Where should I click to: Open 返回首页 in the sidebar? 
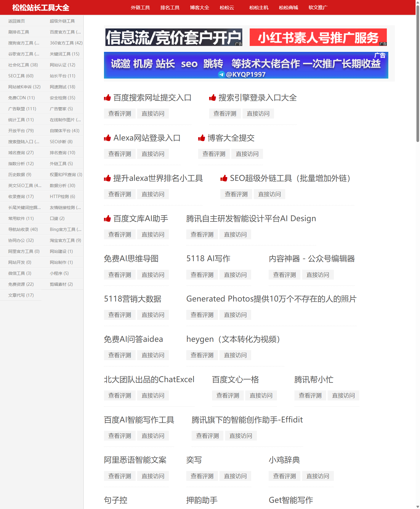tap(17, 21)
